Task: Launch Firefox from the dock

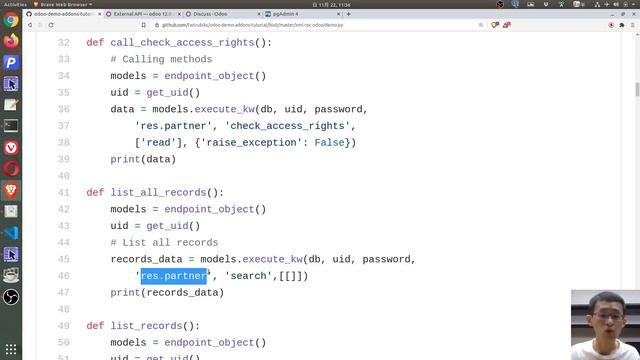Action: 11,41
